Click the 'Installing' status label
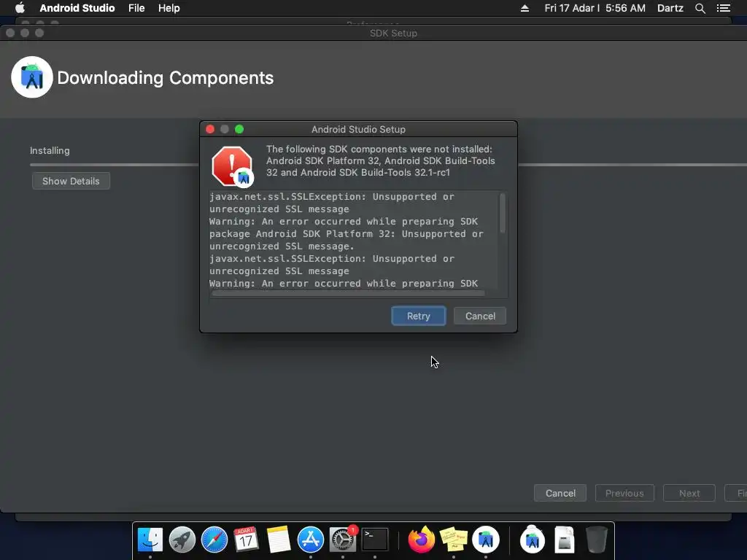 click(x=50, y=150)
